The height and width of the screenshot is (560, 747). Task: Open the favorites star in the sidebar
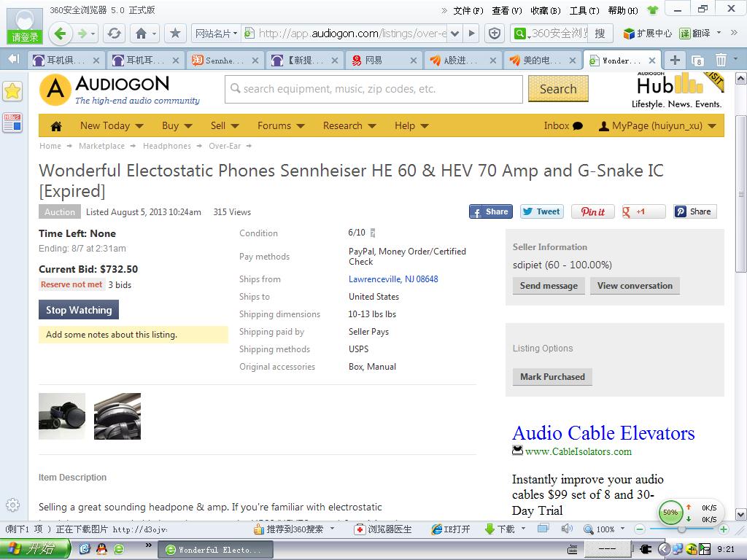pyautogui.click(x=12, y=91)
